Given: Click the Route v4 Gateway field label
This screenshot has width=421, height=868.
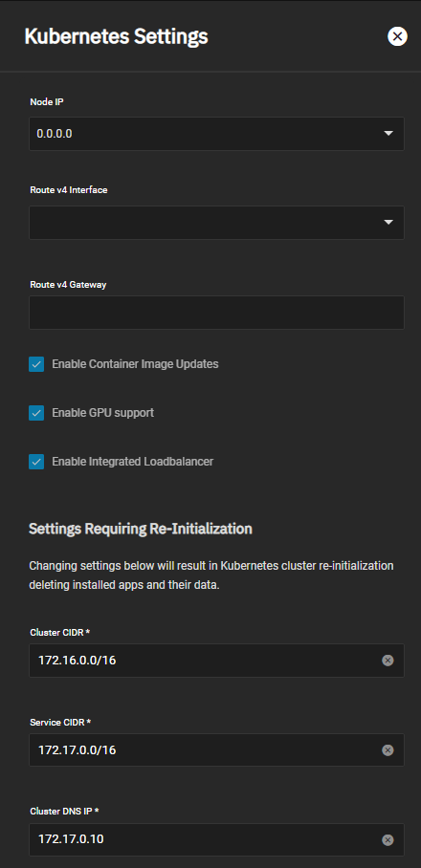Looking at the screenshot, I should pos(68,285).
